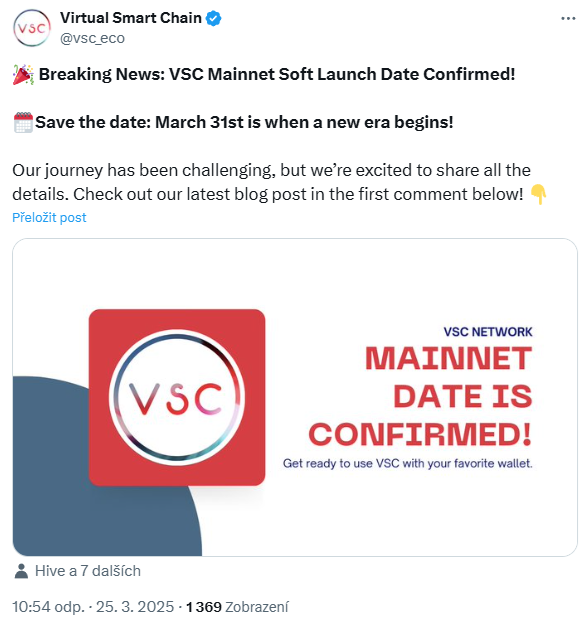The image size is (588, 623).
Task: Click the VSC NETWORK label in image
Action: pyautogui.click(x=488, y=332)
